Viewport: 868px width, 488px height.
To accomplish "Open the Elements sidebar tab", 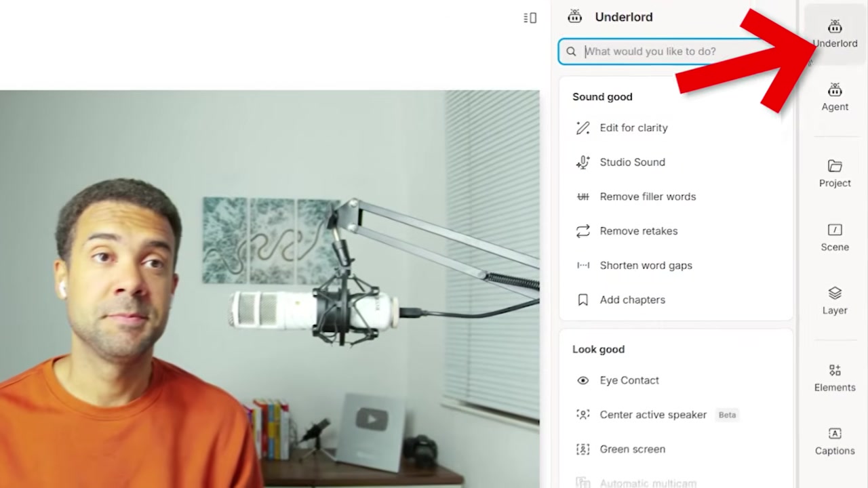I will pyautogui.click(x=835, y=378).
